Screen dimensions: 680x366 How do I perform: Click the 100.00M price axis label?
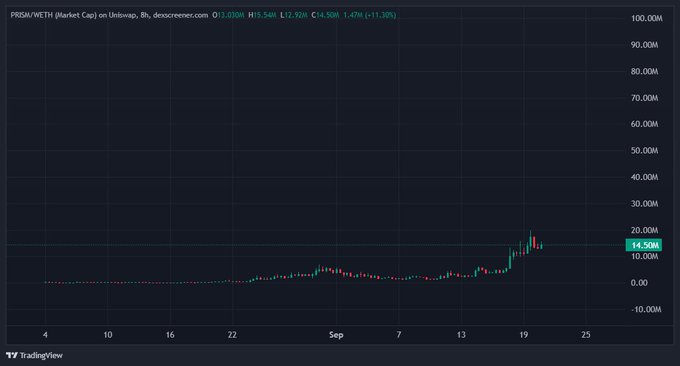647,19
